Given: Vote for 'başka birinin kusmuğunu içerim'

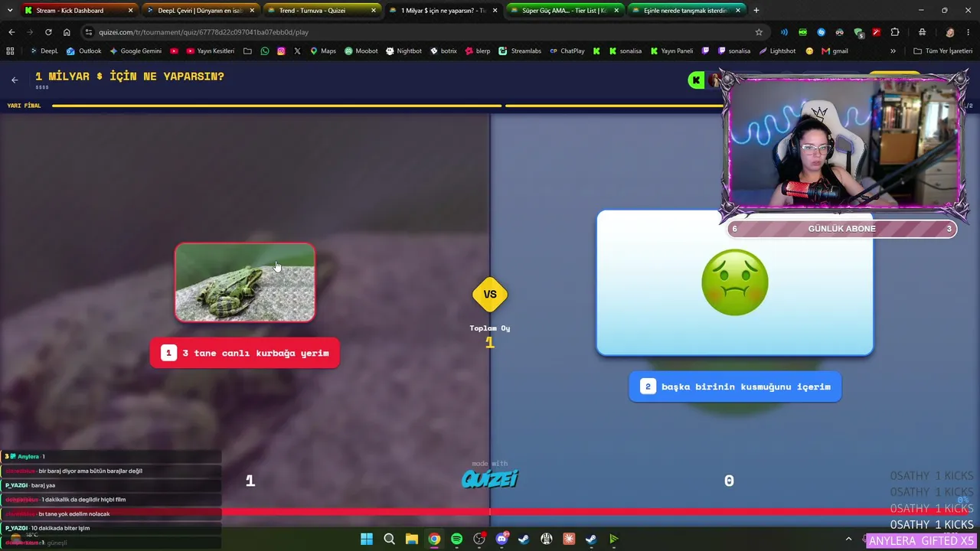Looking at the screenshot, I should [x=735, y=386].
